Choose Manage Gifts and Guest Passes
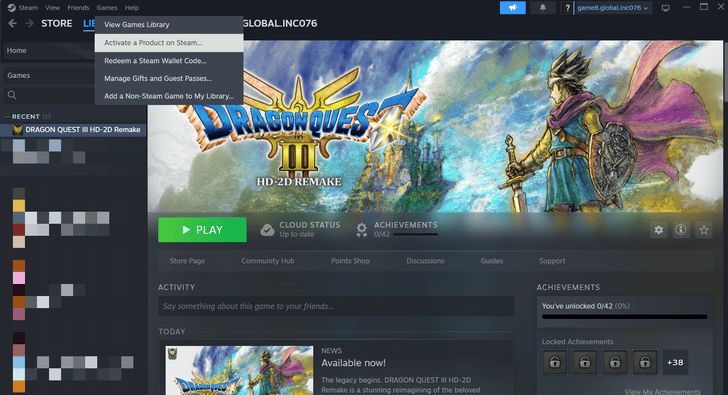The height and width of the screenshot is (395, 728). (x=169, y=78)
